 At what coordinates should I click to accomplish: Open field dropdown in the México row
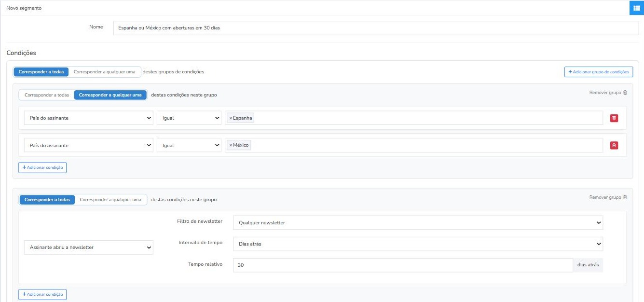89,146
